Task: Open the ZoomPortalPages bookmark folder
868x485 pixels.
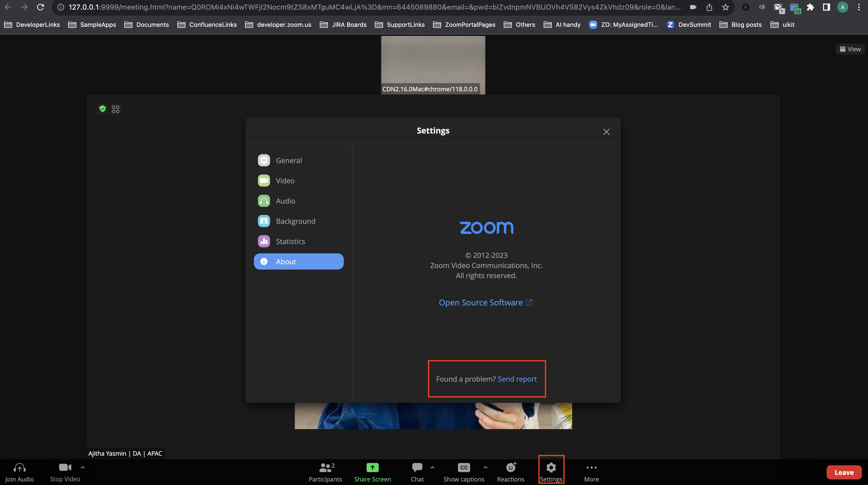Action: tap(464, 25)
